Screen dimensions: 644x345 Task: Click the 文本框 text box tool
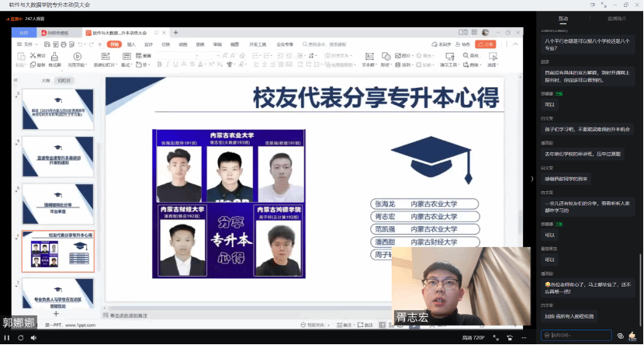point(369,61)
